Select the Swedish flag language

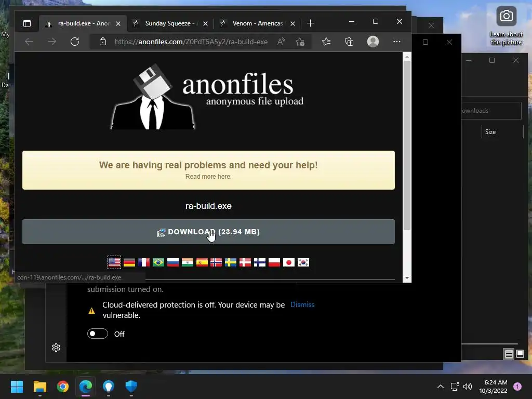coord(231,262)
